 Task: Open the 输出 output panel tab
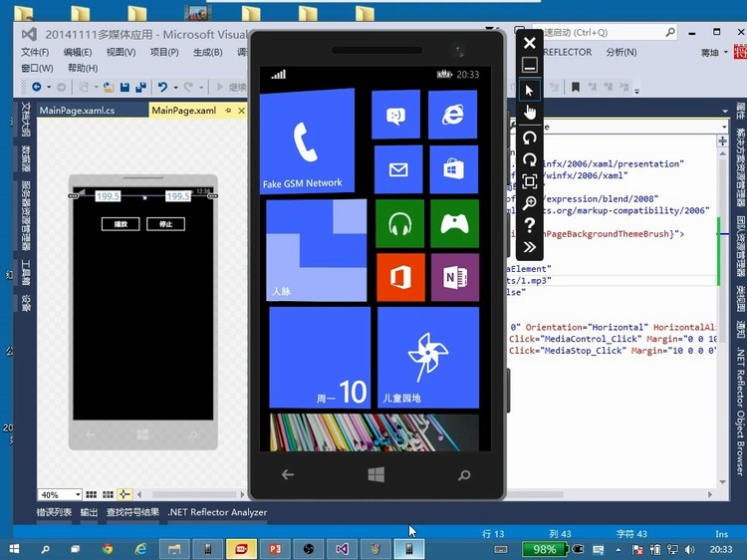point(89,512)
